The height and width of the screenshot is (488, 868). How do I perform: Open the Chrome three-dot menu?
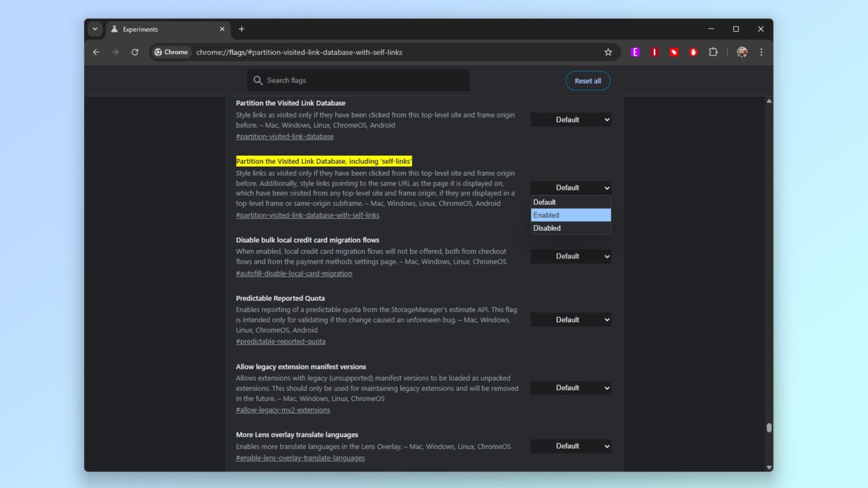pos(761,52)
